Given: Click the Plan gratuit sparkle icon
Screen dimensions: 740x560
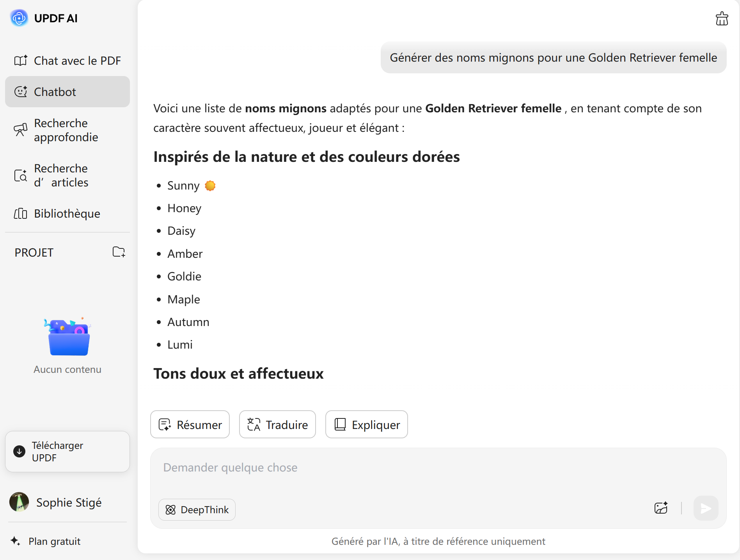Looking at the screenshot, I should tap(15, 541).
